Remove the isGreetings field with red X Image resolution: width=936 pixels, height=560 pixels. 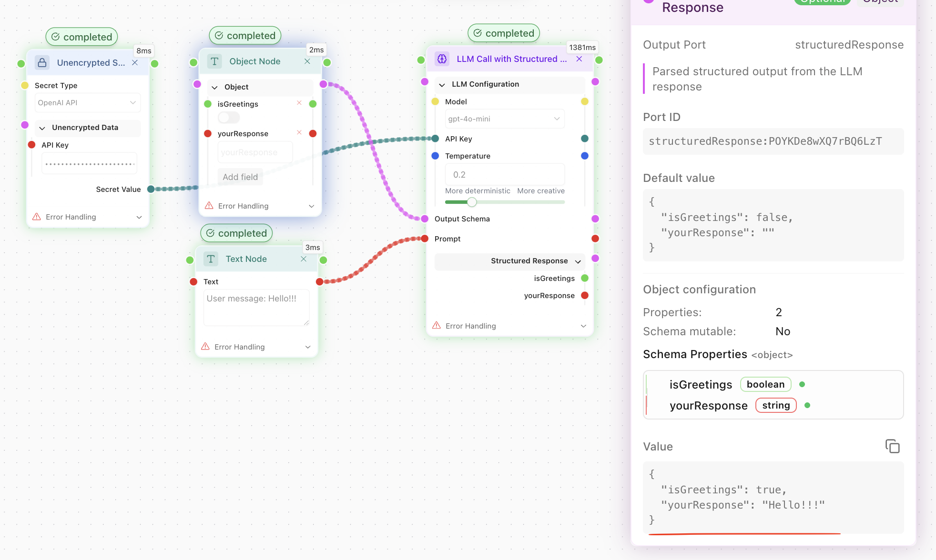[x=299, y=103]
